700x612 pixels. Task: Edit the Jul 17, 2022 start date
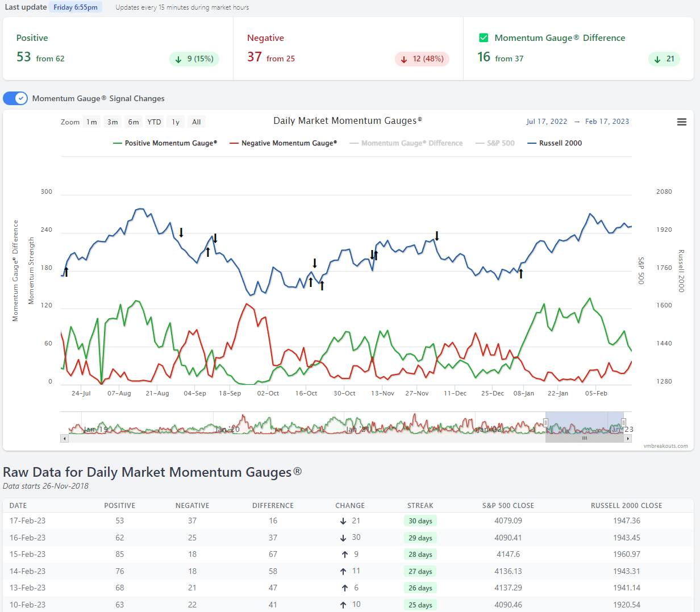(x=547, y=122)
